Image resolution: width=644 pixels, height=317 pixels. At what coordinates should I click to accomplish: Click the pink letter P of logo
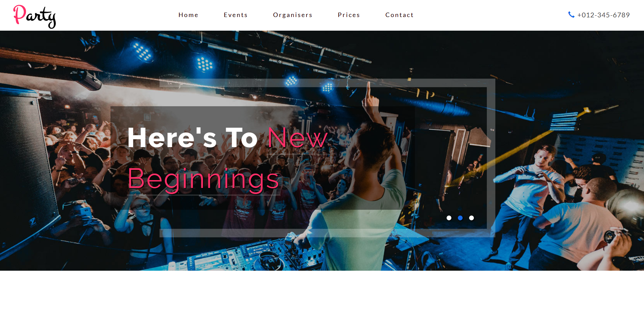(x=19, y=14)
